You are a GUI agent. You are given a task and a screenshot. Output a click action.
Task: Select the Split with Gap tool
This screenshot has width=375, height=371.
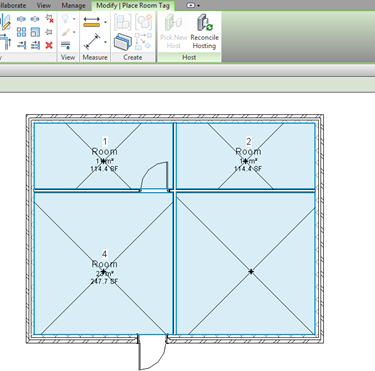click(x=35, y=19)
